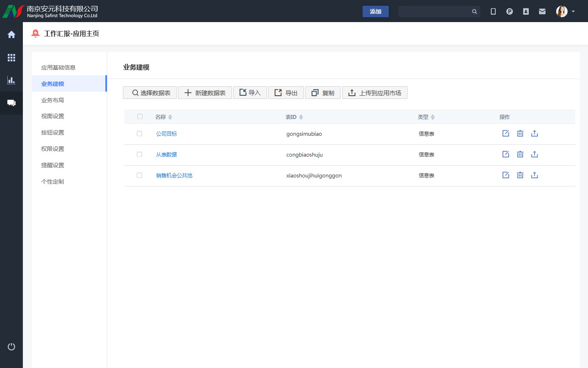Delete the 销售机会公共池 row
588x368 pixels.
(520, 175)
